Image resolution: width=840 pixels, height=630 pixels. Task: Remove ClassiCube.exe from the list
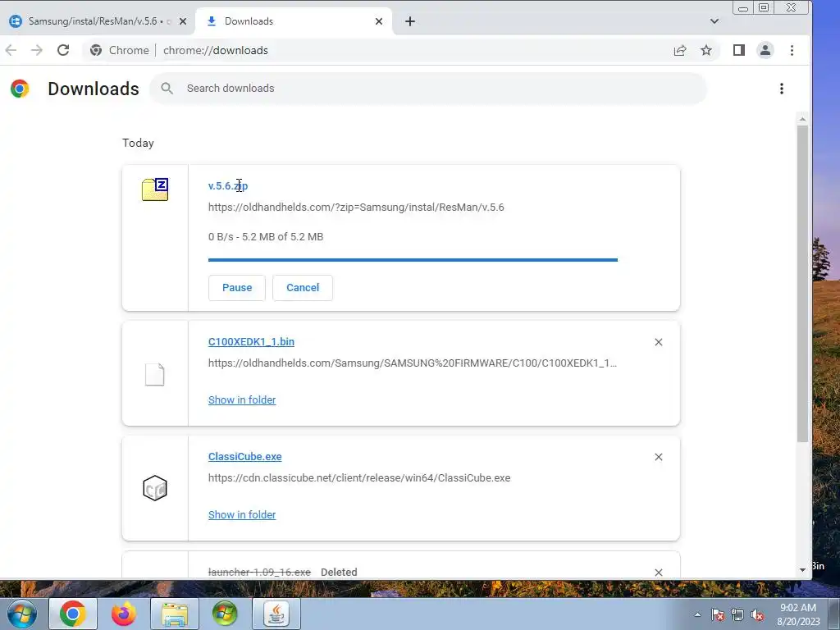659,457
